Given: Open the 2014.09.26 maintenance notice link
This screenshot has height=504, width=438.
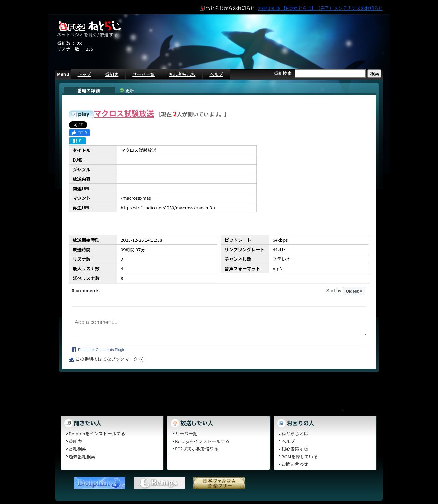Looking at the screenshot, I should coord(320,8).
